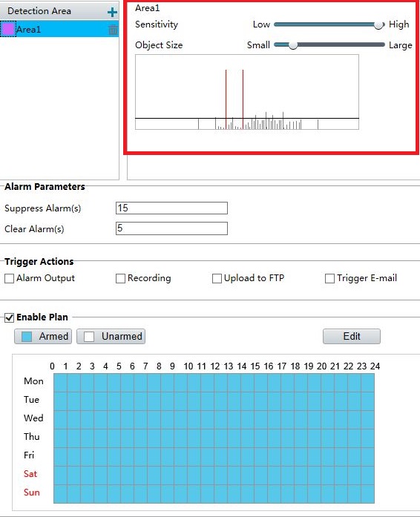Screen dimensions: 420x517
Task: Click the Sensitivity slider handle
Action: pyautogui.click(x=378, y=24)
